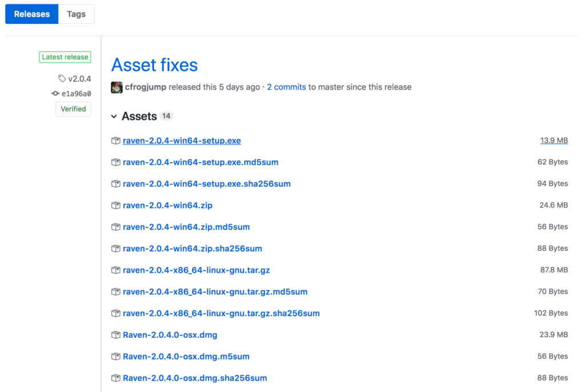Click the Assets count badge 14
585x392 pixels.
pyautogui.click(x=166, y=116)
